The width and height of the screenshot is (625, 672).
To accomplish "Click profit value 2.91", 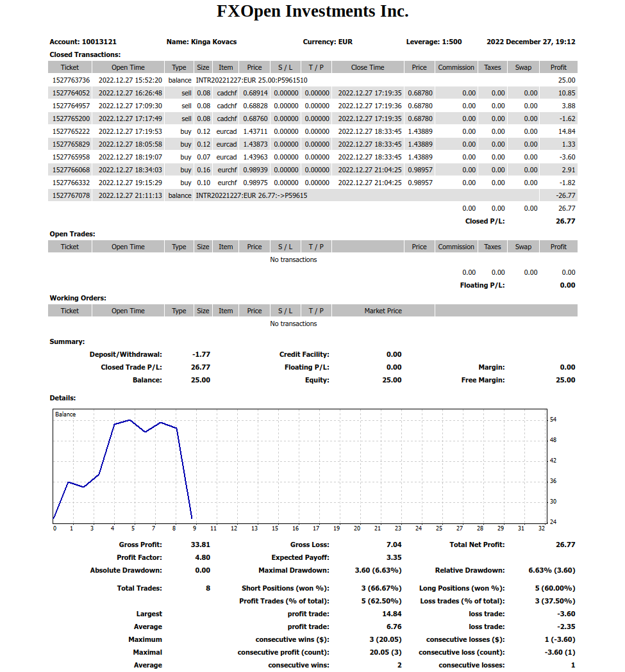I will (x=569, y=170).
